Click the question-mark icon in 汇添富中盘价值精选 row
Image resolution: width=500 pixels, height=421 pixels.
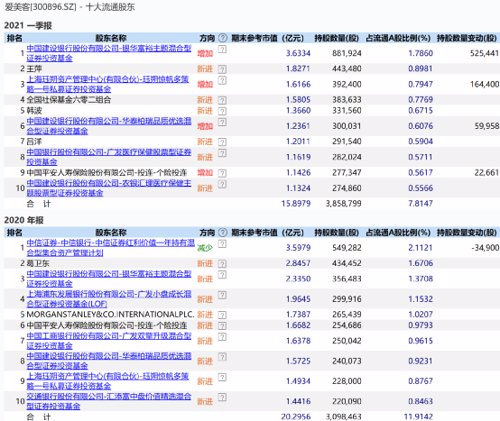click(222, 397)
